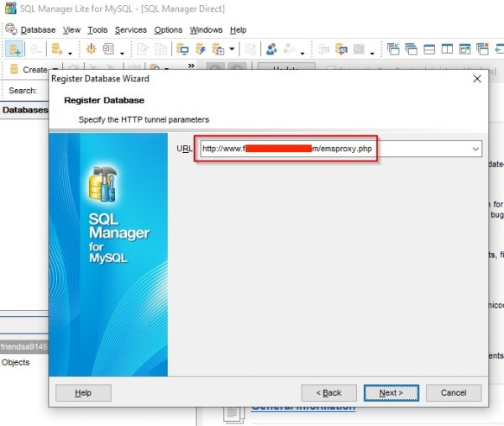Click the database with monitor icon

tap(182, 50)
